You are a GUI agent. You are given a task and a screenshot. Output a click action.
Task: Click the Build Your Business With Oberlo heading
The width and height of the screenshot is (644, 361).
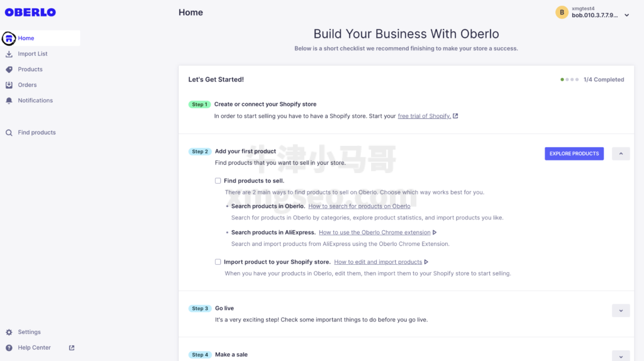(406, 34)
